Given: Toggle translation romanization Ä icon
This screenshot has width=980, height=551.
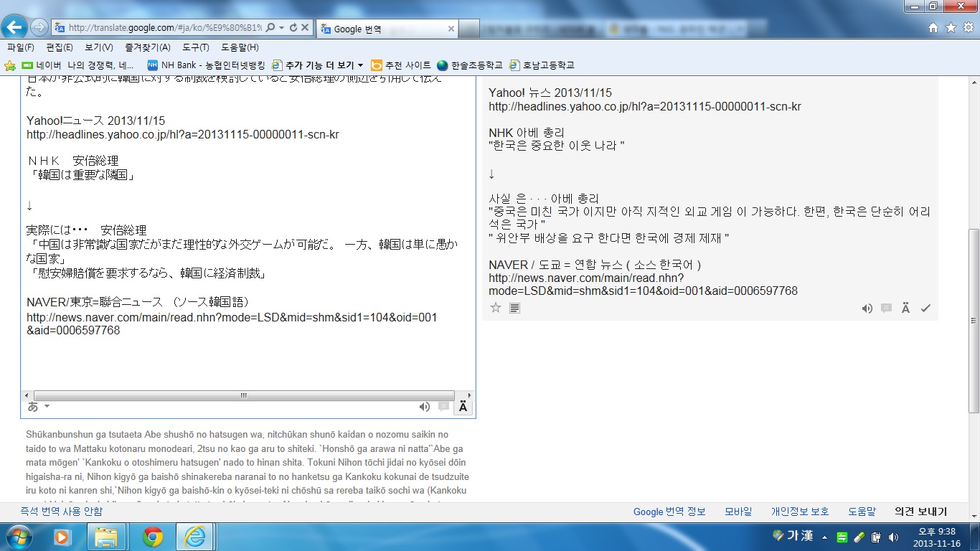Looking at the screenshot, I should click(x=906, y=309).
